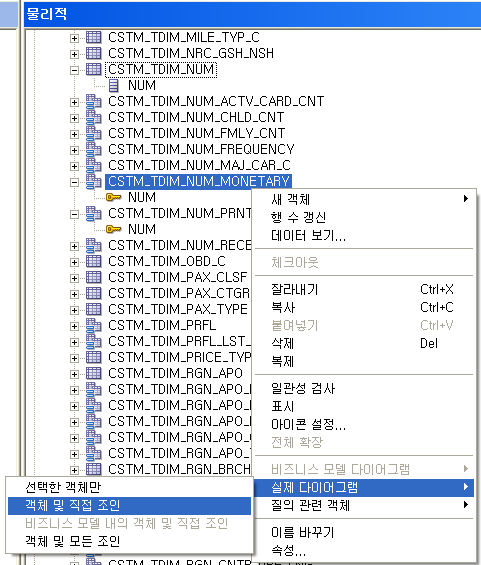481x565 pixels.
Task: Click alias table icon of CSTM_TDIM_NUM_PRNT
Action: coord(94,213)
